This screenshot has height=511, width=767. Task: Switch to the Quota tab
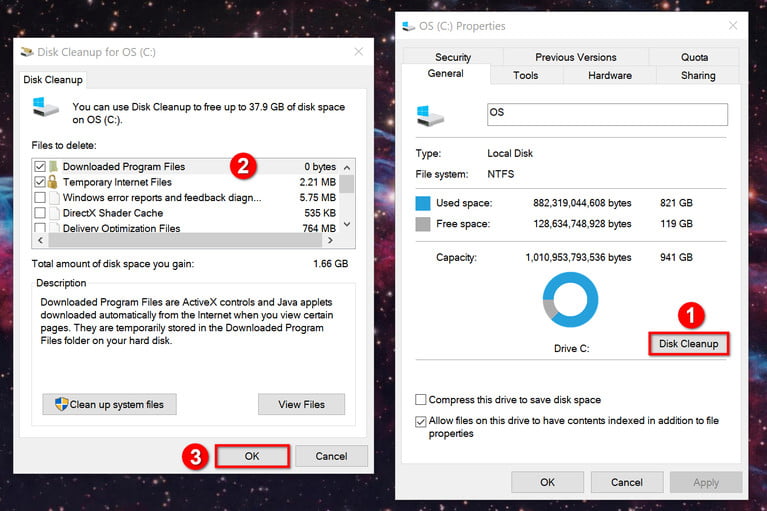click(x=694, y=57)
